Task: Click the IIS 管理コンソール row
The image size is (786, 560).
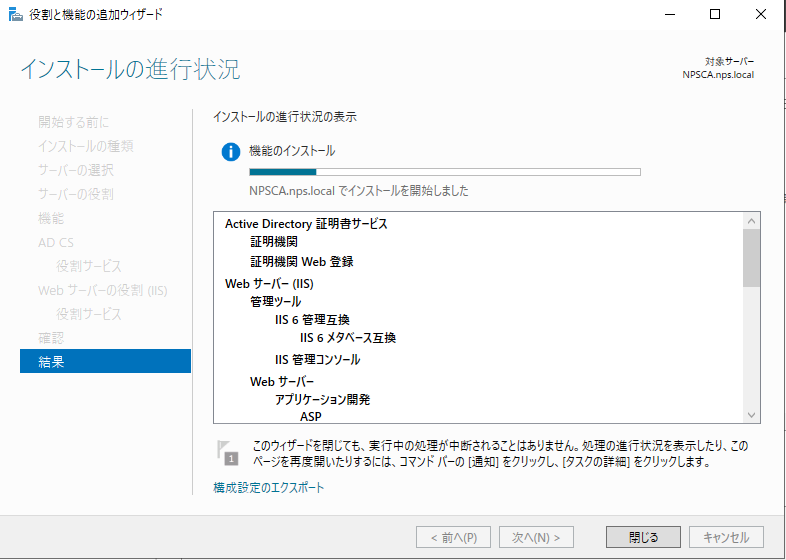Action: [317, 360]
